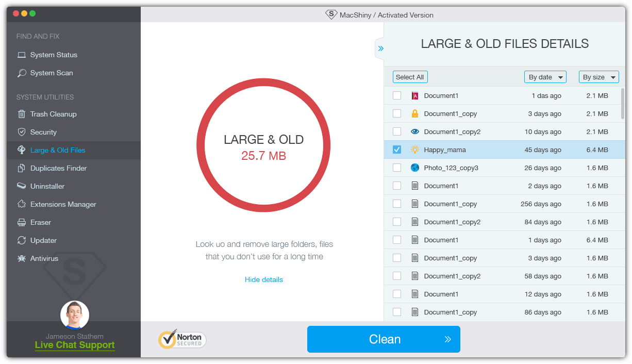Uncheck the Happy_mama checkbox
The height and width of the screenshot is (364, 632).
pyautogui.click(x=397, y=150)
